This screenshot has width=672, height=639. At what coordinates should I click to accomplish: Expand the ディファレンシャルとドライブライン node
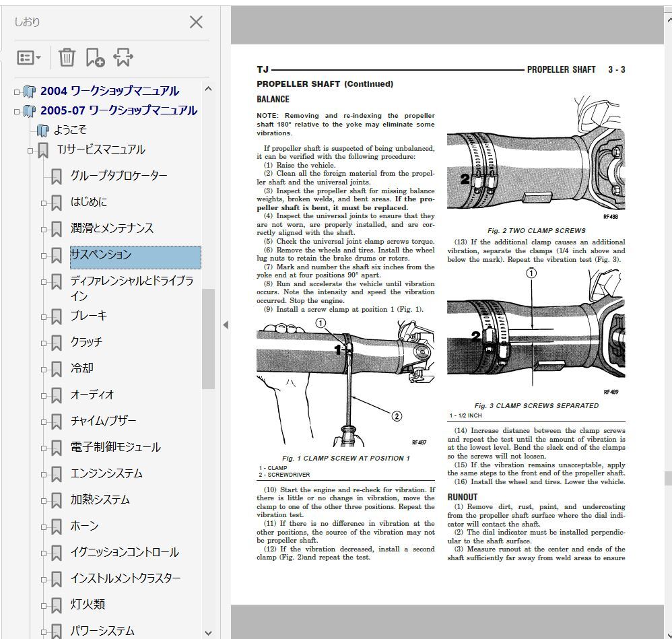pos(43,282)
